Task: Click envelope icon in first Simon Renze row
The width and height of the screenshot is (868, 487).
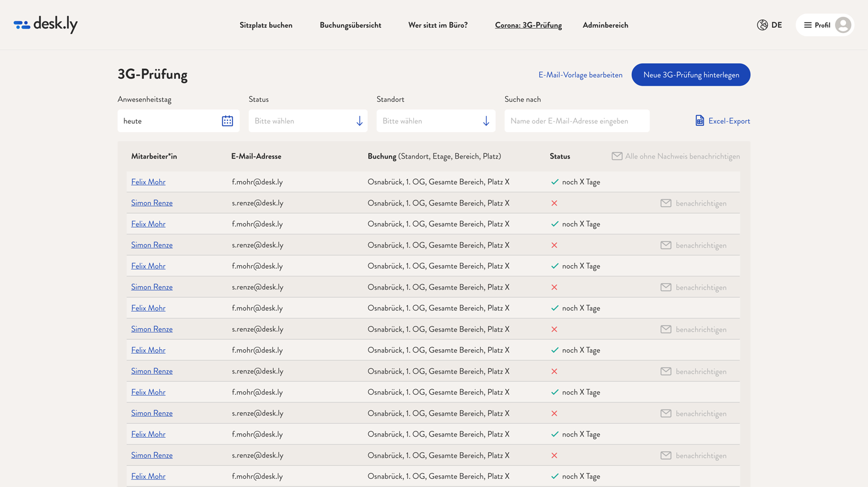Action: click(x=666, y=203)
